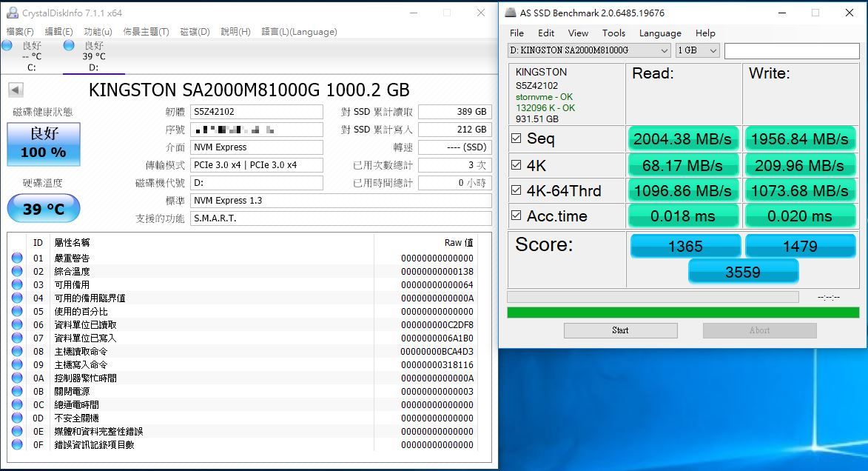
Task: Click status orb for attribute 0F 錯誤資訊記錄項目數
Action: [17, 444]
